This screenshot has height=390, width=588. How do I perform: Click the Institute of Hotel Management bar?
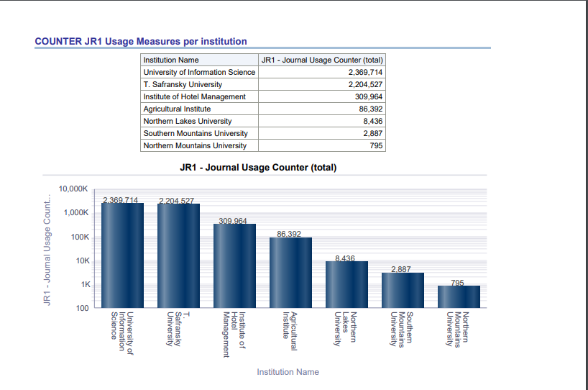pos(234,266)
